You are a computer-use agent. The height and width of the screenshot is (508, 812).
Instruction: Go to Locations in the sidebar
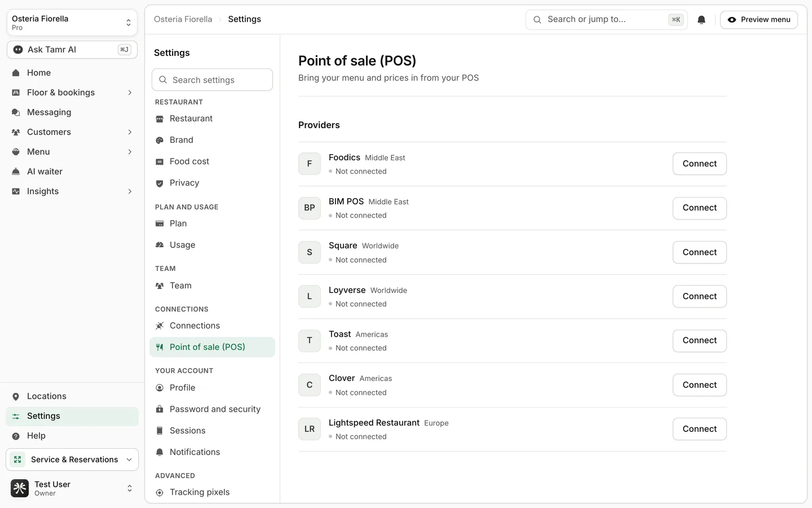(72, 396)
